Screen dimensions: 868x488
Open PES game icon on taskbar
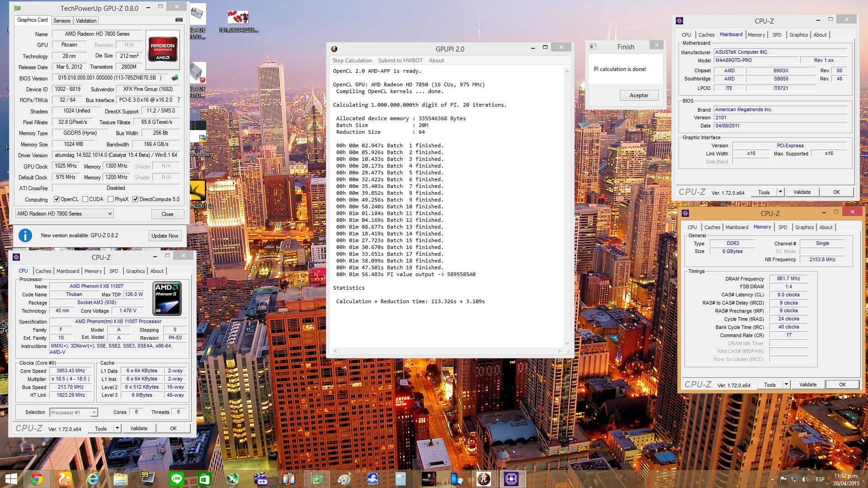click(429, 479)
